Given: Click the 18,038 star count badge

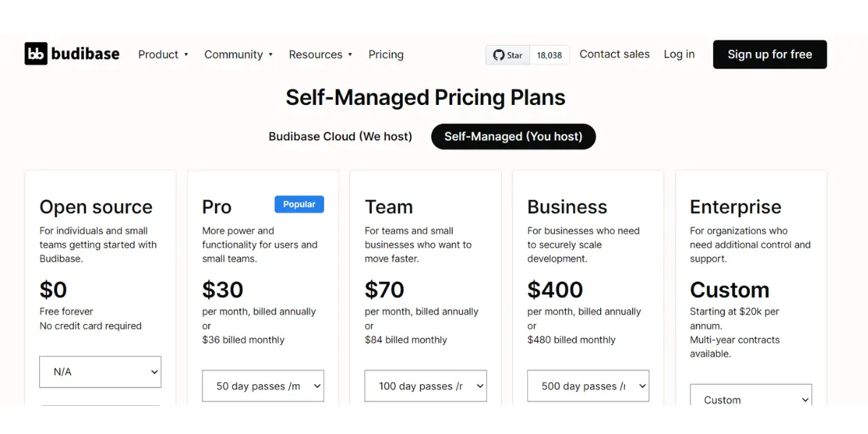Looking at the screenshot, I should pyautogui.click(x=550, y=55).
